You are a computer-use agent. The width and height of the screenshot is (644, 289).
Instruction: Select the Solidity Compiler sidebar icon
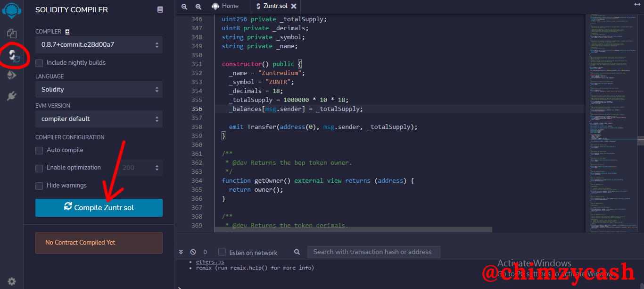click(x=14, y=56)
